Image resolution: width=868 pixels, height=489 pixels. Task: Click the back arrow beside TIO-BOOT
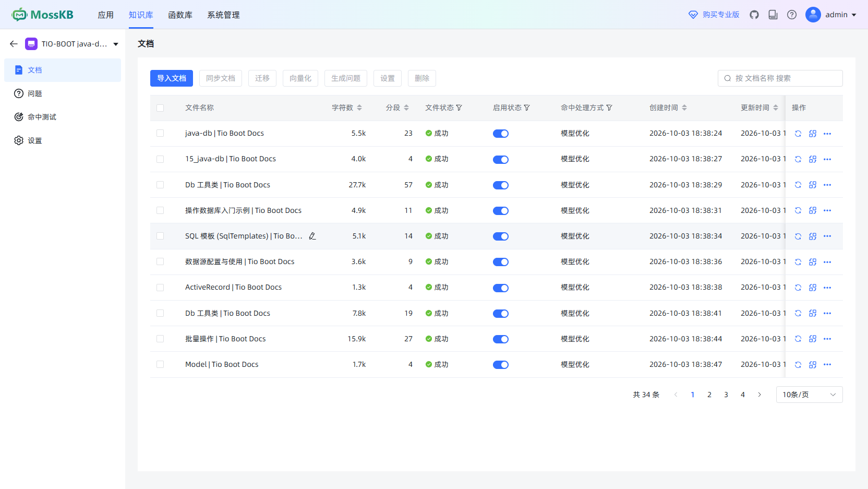14,44
